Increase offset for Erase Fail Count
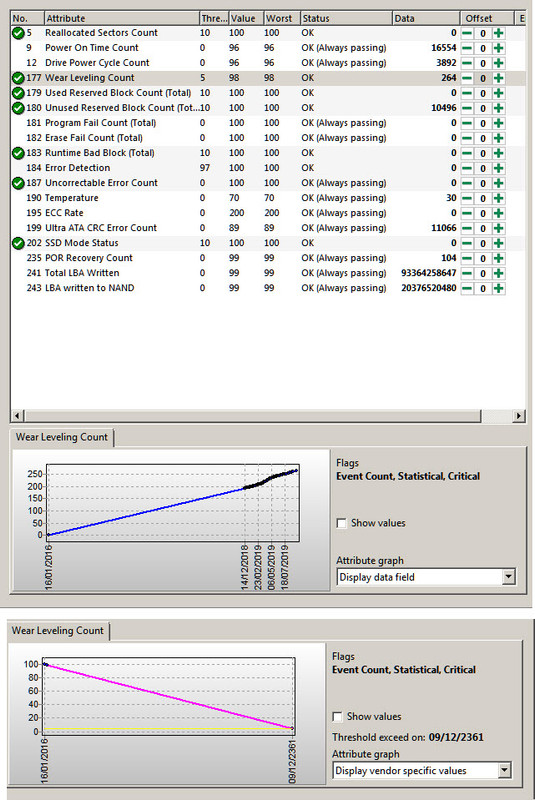Viewport: 535px width, 800px height. (x=499, y=138)
